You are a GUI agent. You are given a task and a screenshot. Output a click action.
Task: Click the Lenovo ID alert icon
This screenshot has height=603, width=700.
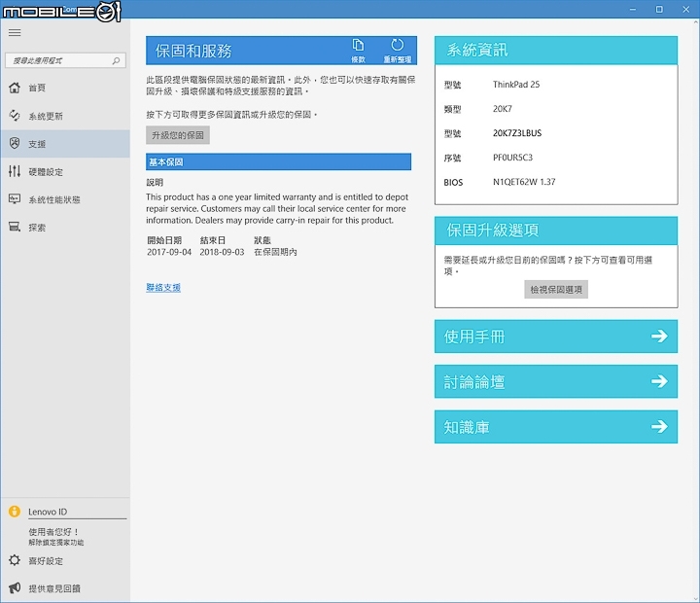pyautogui.click(x=15, y=512)
